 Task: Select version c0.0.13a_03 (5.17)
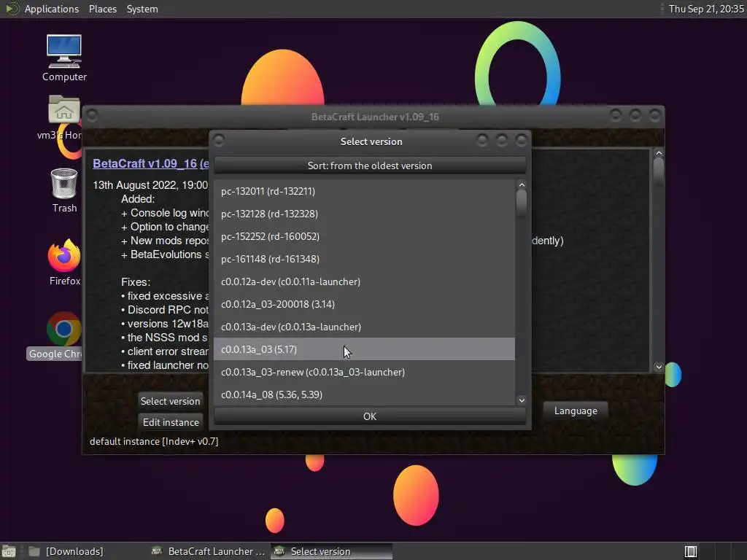pos(364,349)
